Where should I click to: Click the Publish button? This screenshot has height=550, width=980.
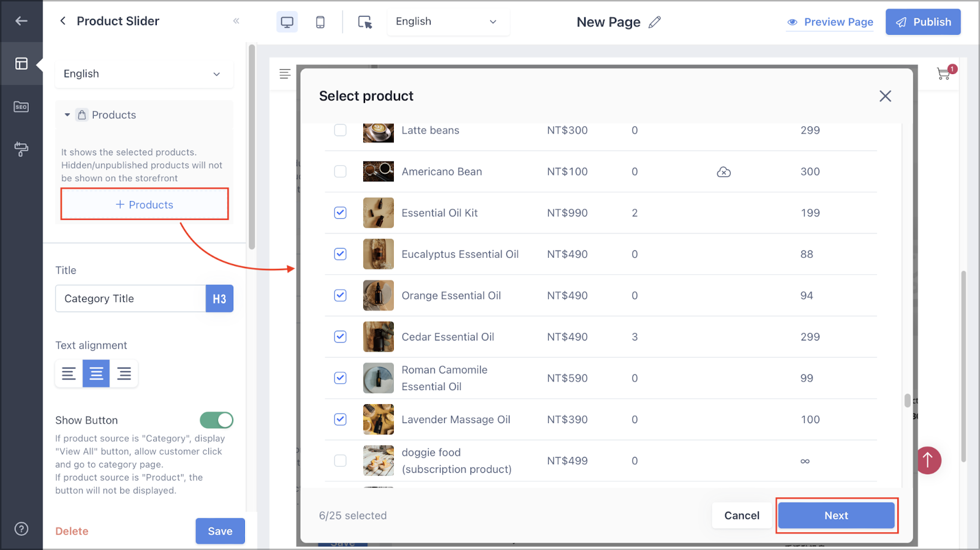click(x=923, y=22)
